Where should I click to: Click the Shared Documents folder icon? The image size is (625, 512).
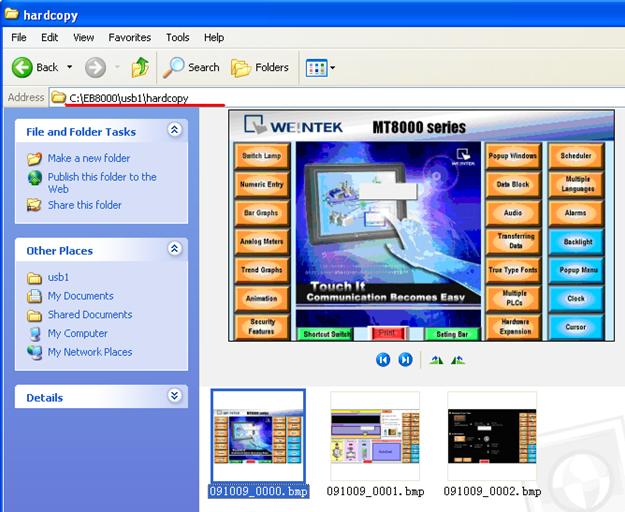(34, 315)
